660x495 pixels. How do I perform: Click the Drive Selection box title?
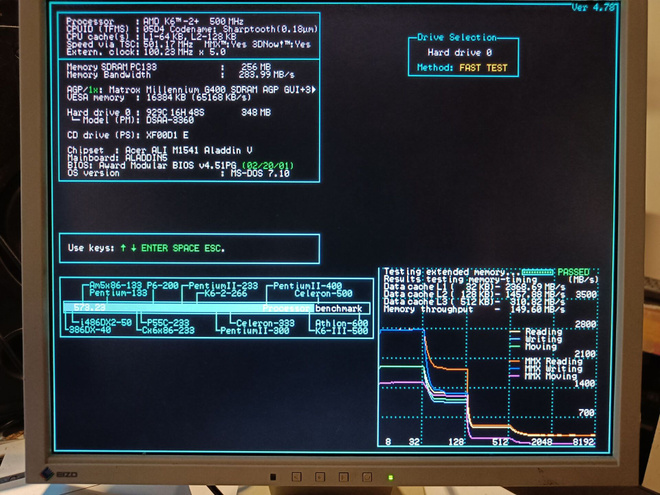click(457, 37)
